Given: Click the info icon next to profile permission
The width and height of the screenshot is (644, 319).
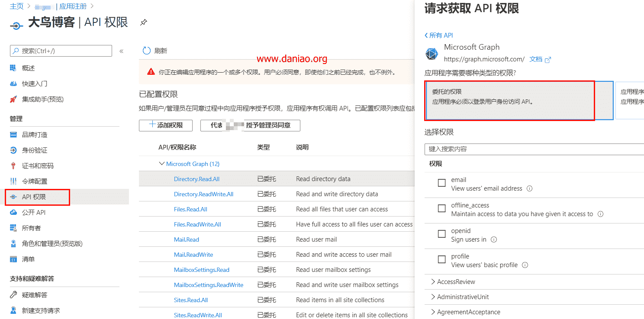Looking at the screenshot, I should point(525,265).
